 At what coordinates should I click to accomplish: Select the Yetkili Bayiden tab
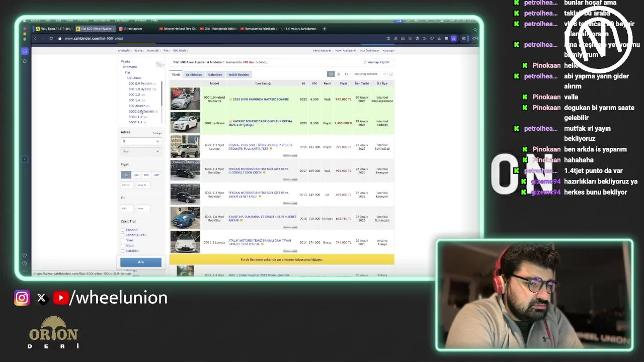[x=238, y=74]
